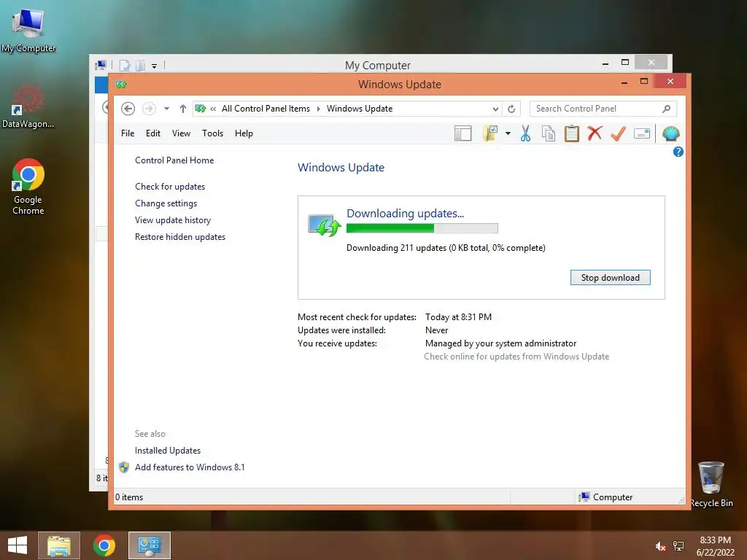
Task: Refresh the address bar
Action: (x=511, y=109)
